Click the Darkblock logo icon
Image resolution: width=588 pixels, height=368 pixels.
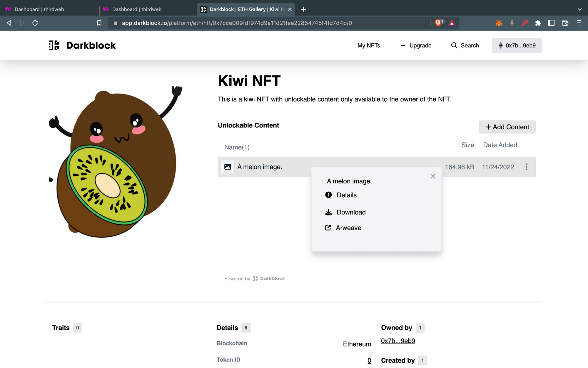(54, 45)
